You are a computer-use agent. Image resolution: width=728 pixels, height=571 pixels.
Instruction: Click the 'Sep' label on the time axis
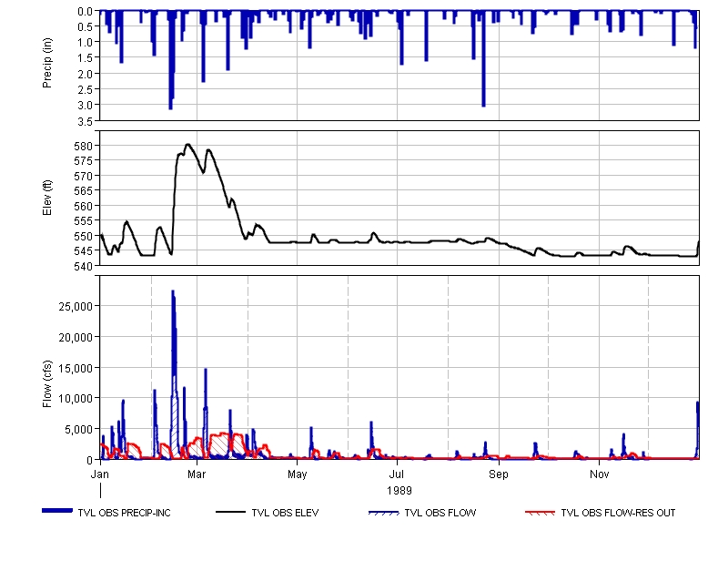pyautogui.click(x=499, y=474)
